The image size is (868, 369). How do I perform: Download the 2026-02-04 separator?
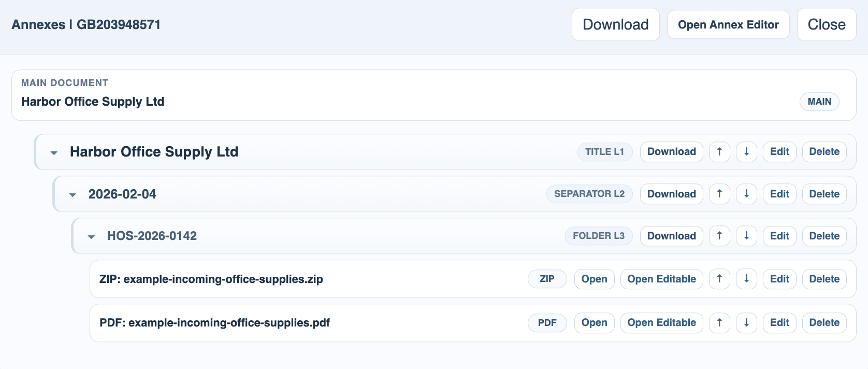pos(672,194)
